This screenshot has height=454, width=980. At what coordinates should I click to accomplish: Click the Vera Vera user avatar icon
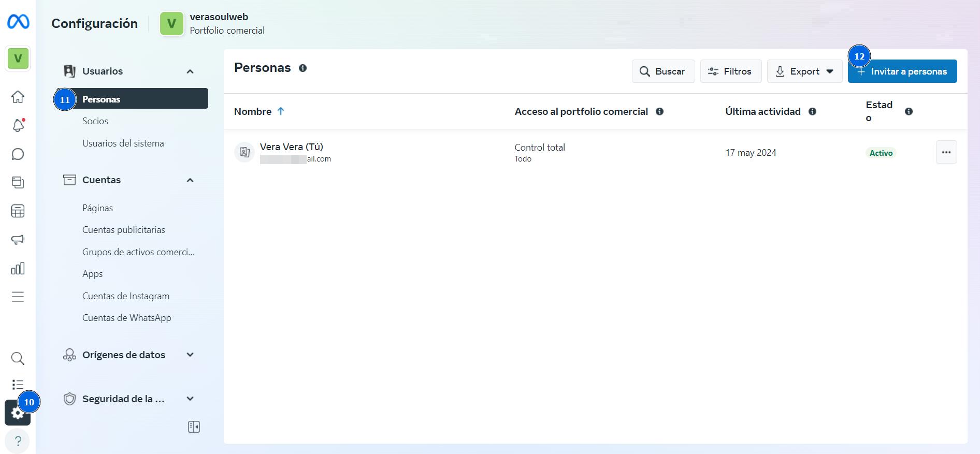(244, 152)
